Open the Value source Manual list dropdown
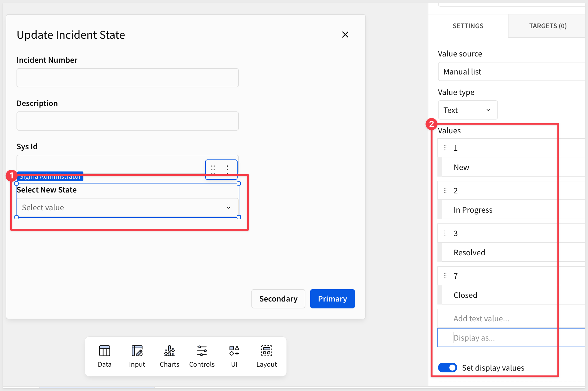588x391 pixels. click(x=510, y=72)
